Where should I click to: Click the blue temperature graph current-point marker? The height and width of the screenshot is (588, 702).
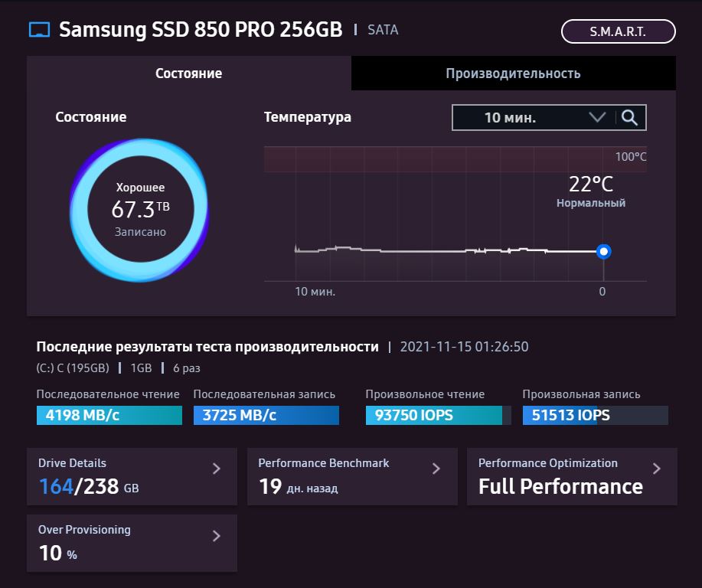[604, 251]
